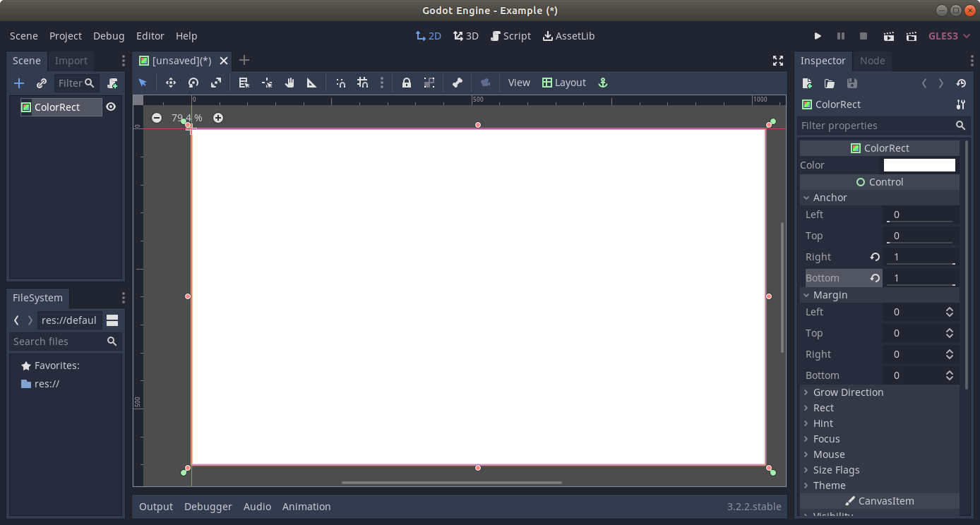This screenshot has height=525, width=980.
Task: Create a new resource in Inspector
Action: pos(807,83)
